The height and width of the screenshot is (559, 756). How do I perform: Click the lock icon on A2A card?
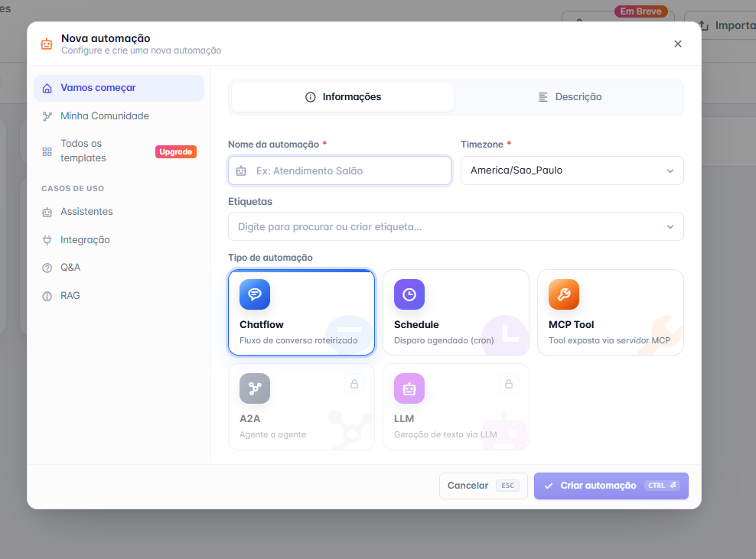point(354,384)
